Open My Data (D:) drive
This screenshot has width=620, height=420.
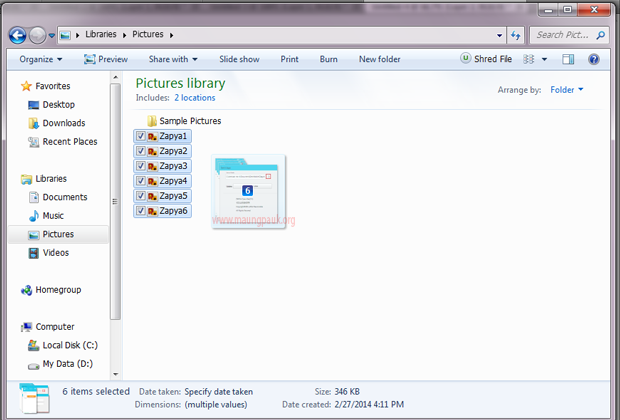tap(60, 364)
